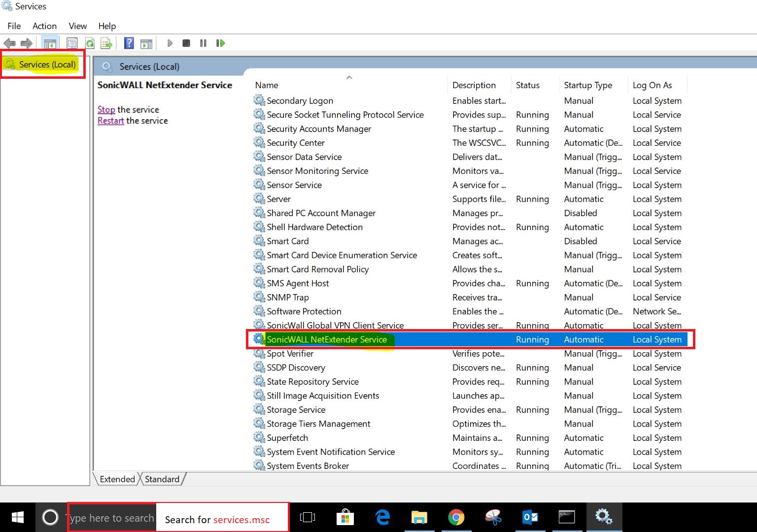Open File Explorer from the taskbar

(419, 517)
